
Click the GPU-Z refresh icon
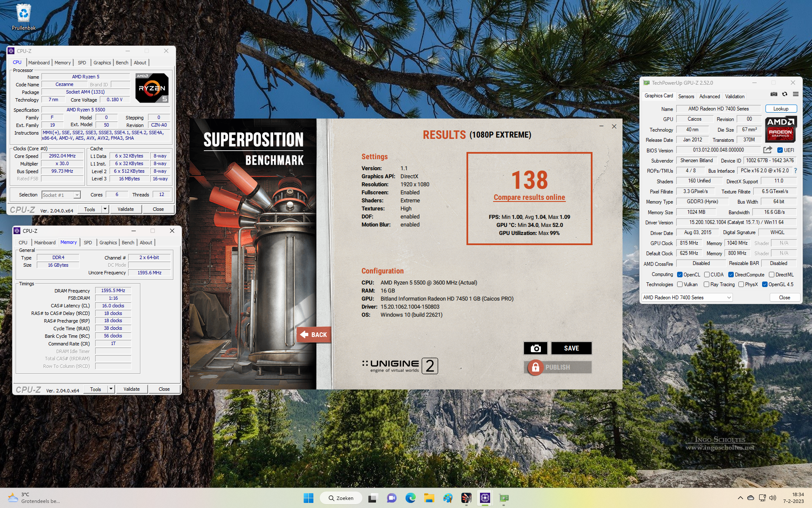click(785, 94)
